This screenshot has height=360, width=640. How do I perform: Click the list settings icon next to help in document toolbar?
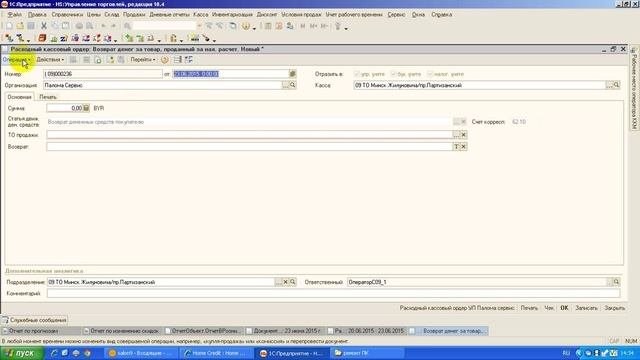pyautogui.click(x=178, y=60)
